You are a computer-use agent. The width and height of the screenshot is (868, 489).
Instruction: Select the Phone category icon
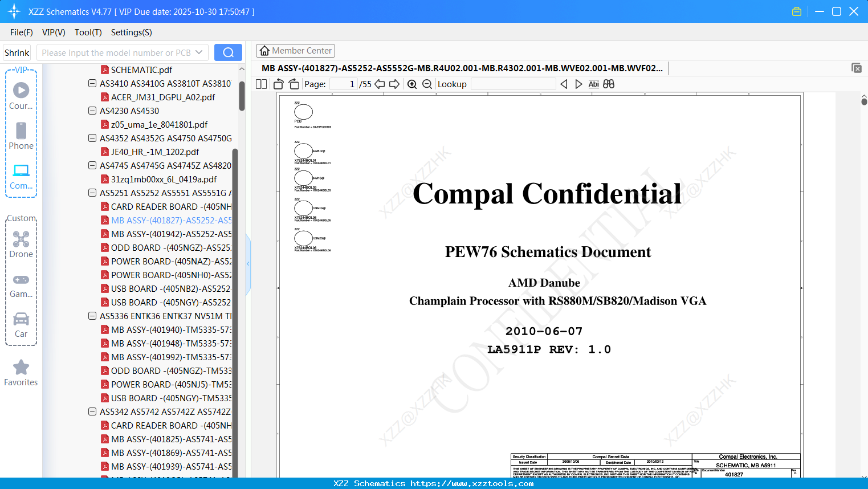pyautogui.click(x=21, y=136)
